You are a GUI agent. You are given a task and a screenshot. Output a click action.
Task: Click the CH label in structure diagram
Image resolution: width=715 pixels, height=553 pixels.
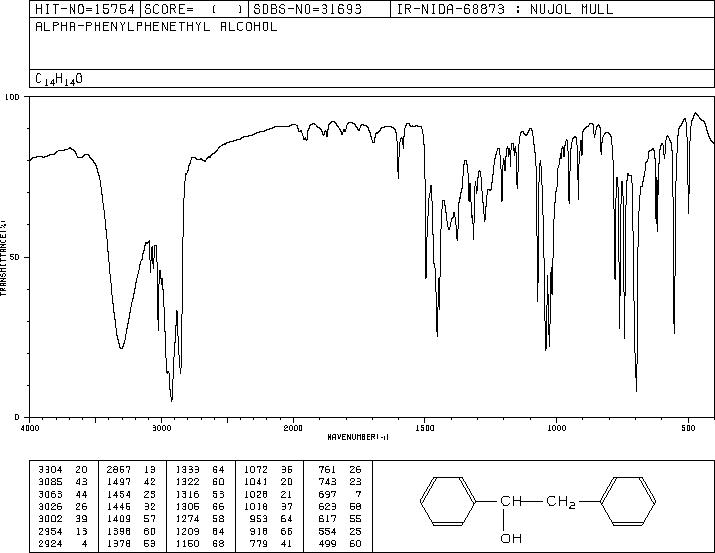click(511, 501)
